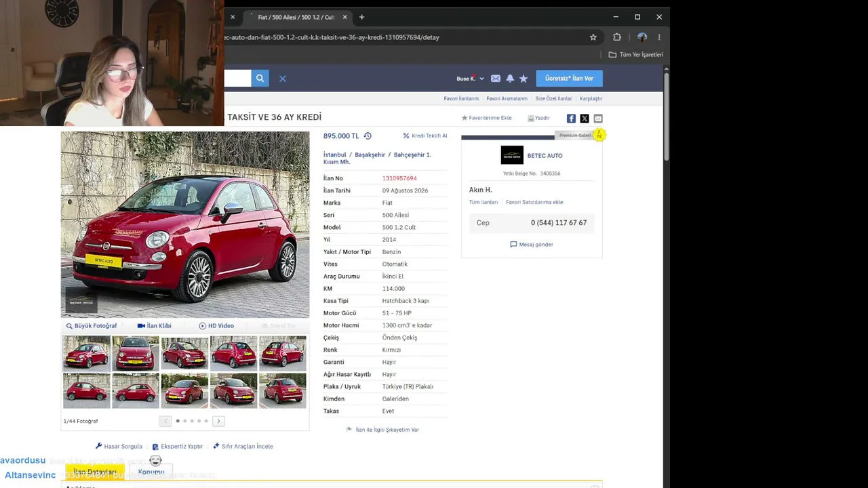Open messages via the envelope icon in header
The height and width of the screenshot is (488, 868).
[496, 79]
